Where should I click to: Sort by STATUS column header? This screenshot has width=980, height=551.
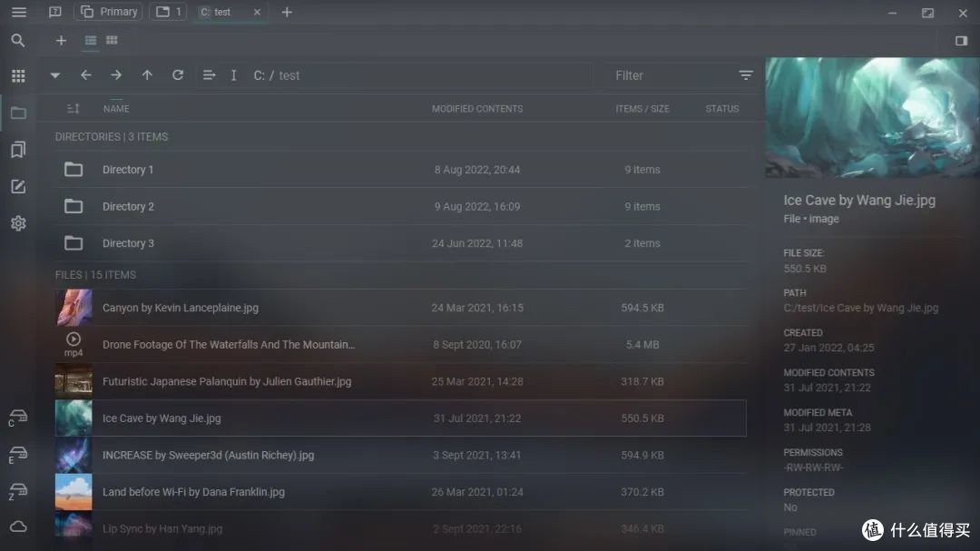tap(722, 109)
